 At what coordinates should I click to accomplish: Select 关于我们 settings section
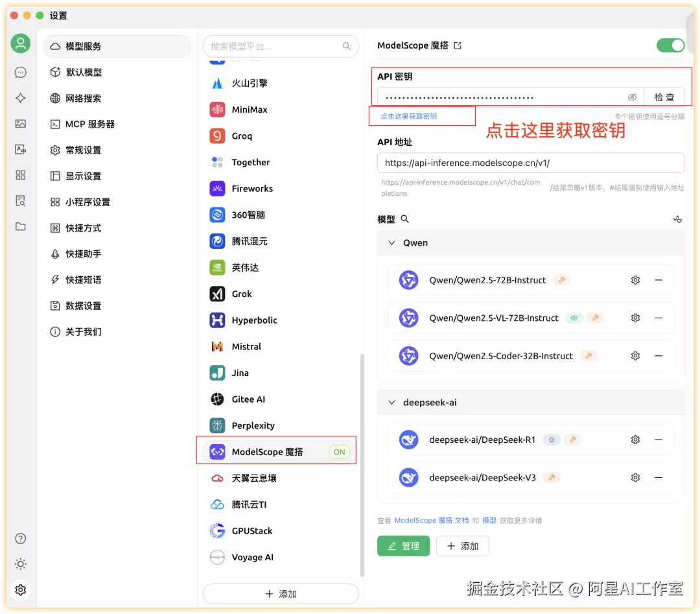[x=117, y=332]
